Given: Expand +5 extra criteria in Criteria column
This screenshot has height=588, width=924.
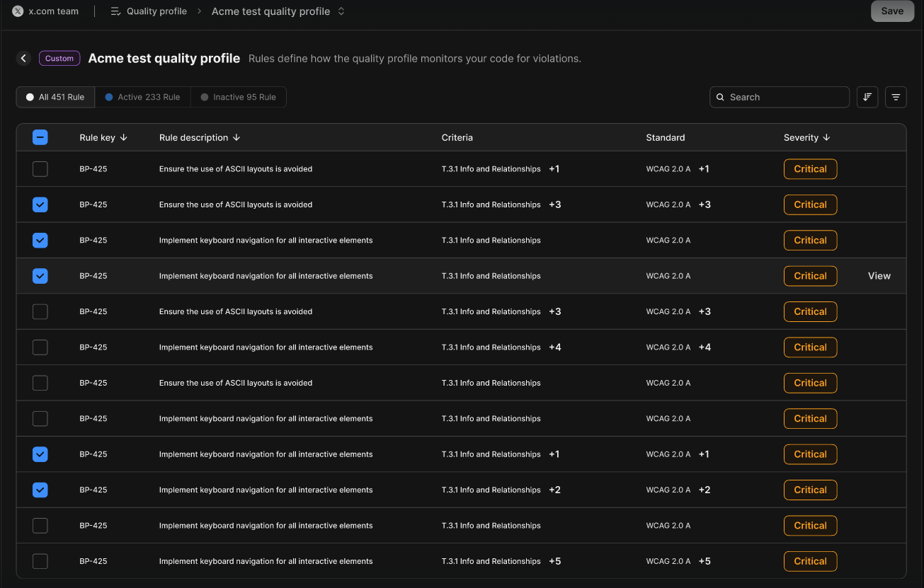Looking at the screenshot, I should (x=555, y=561).
